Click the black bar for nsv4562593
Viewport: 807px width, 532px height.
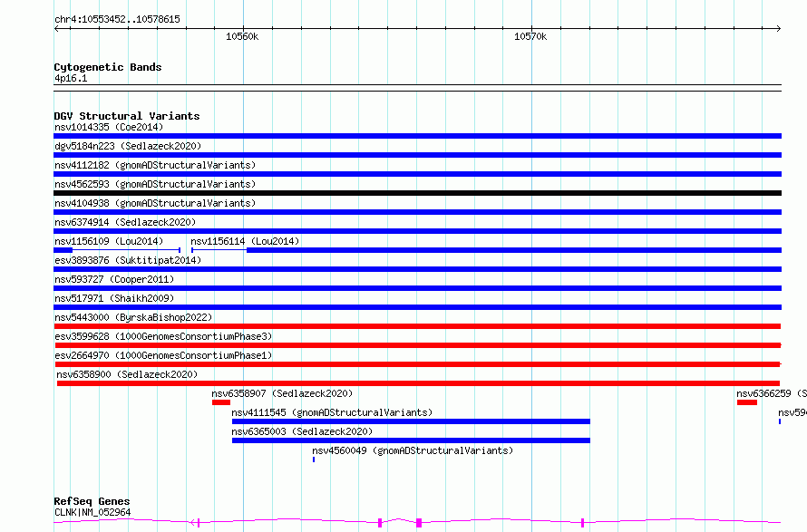coord(417,193)
